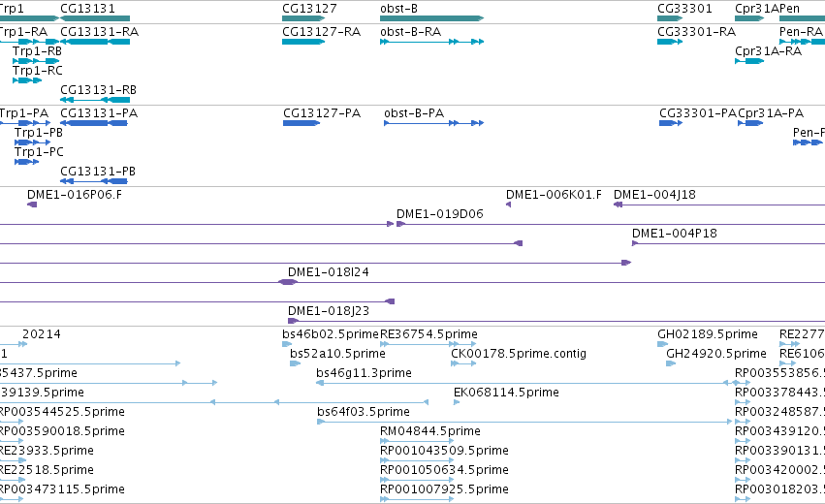
Task: Click the DME1-006K01.F BAC end label
Action: (x=554, y=195)
